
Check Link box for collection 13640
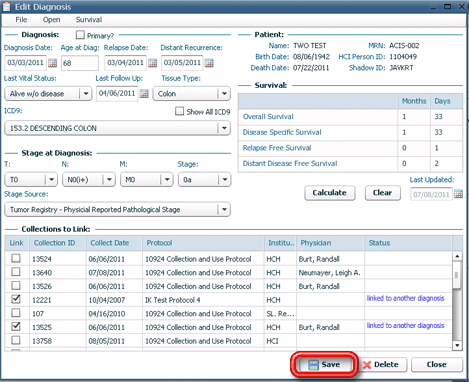tap(16, 272)
